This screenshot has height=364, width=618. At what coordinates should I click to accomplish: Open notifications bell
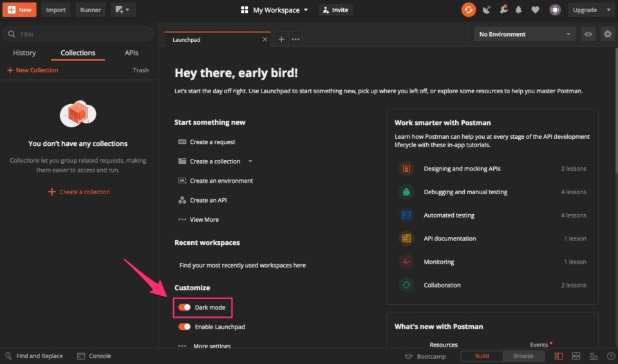[519, 10]
